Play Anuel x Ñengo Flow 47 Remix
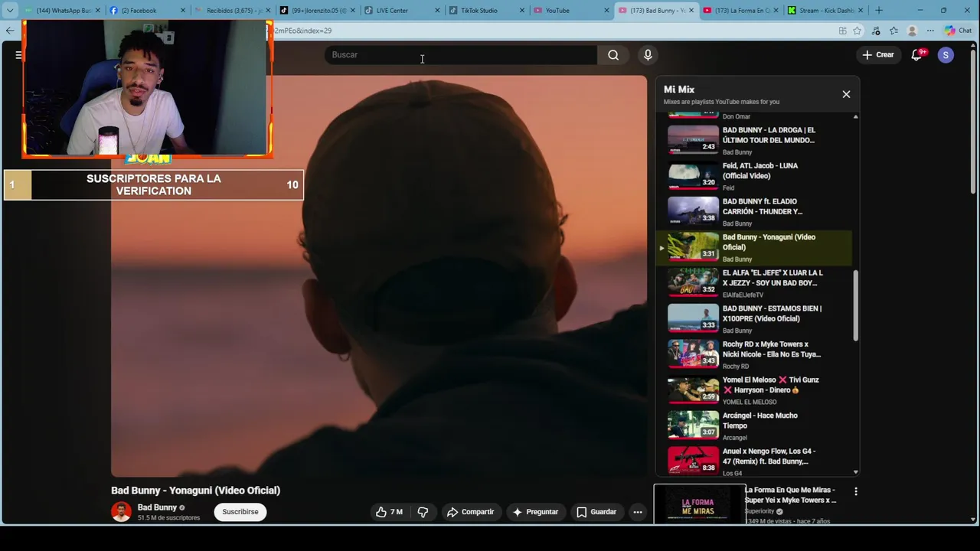 click(753, 461)
